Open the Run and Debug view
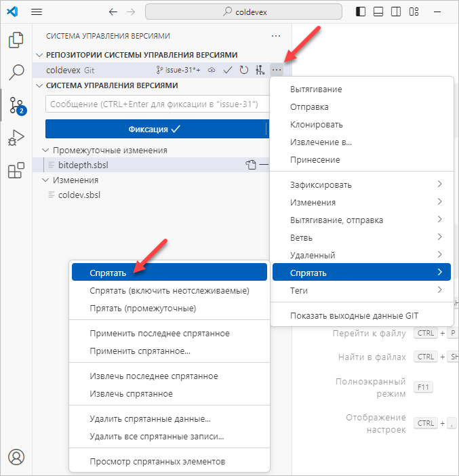 tap(16, 138)
